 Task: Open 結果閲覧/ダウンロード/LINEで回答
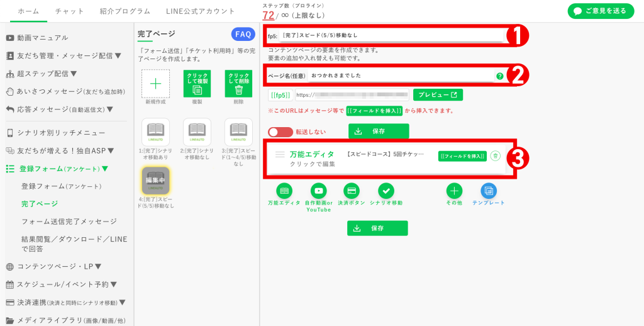click(x=74, y=244)
